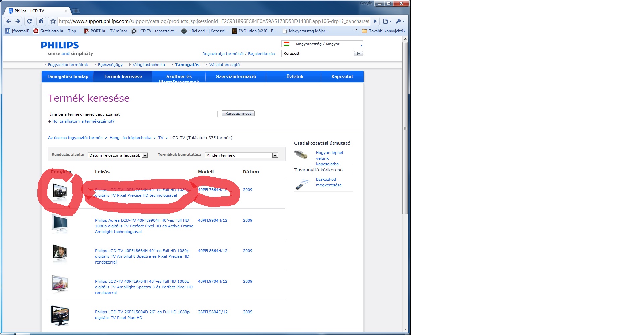Click the Keresés most button
The height and width of the screenshot is (335, 644).
click(x=238, y=114)
